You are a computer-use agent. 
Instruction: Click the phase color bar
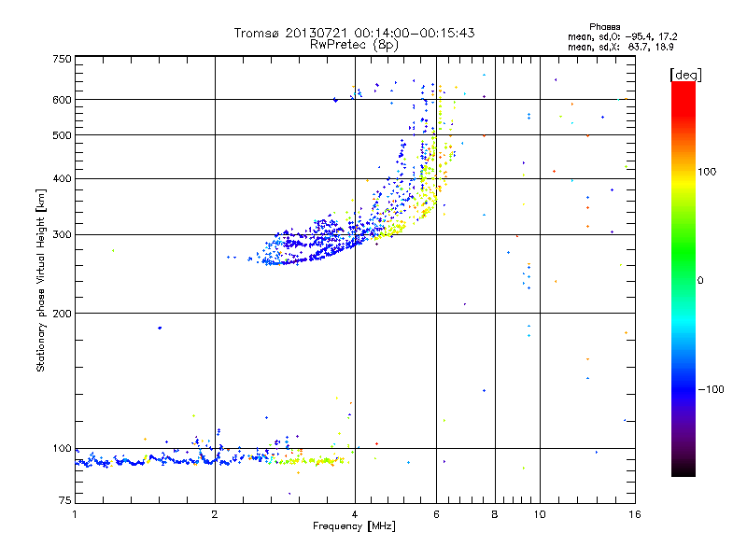click(x=684, y=278)
